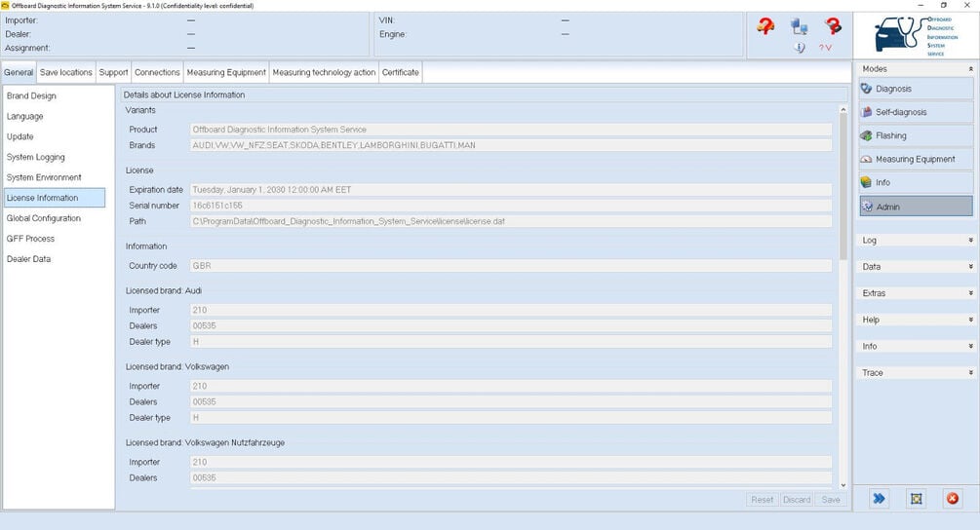Click the Serial number field
This screenshot has height=530, width=980.
click(x=511, y=206)
